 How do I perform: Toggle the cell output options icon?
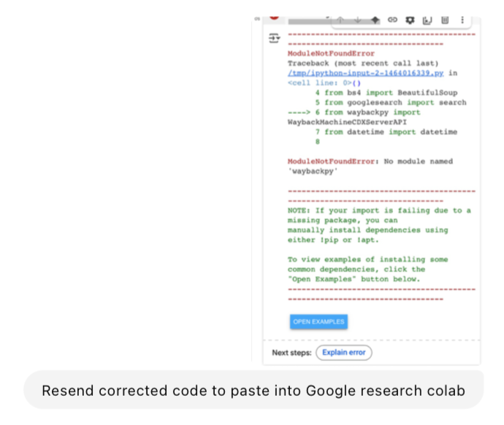[274, 38]
